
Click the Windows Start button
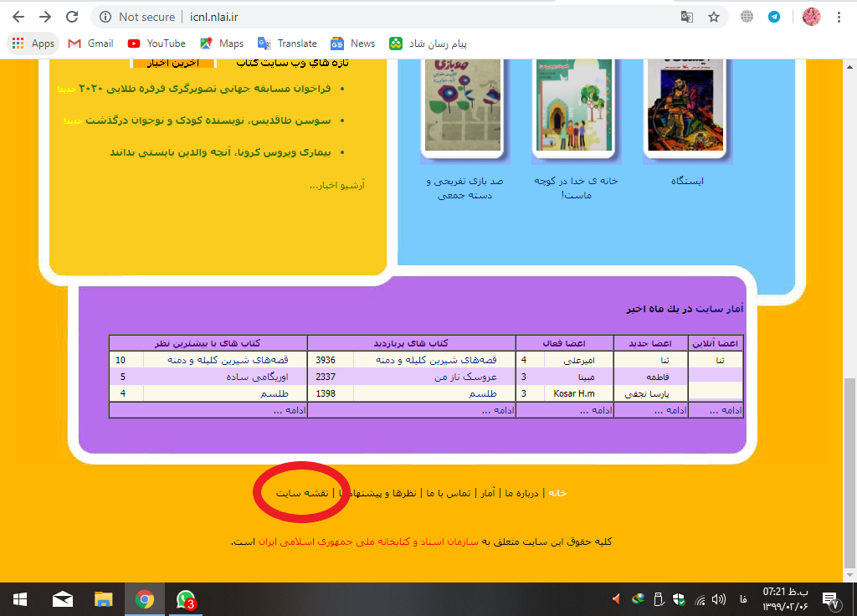19,599
